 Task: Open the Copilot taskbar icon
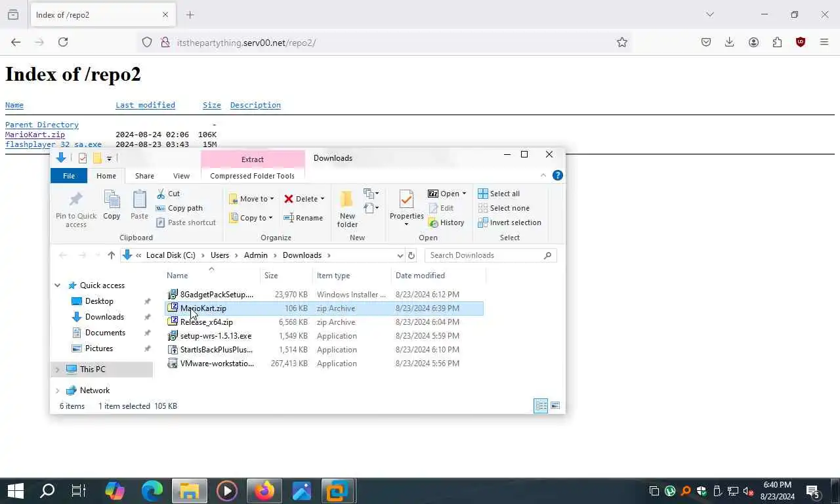point(115,491)
